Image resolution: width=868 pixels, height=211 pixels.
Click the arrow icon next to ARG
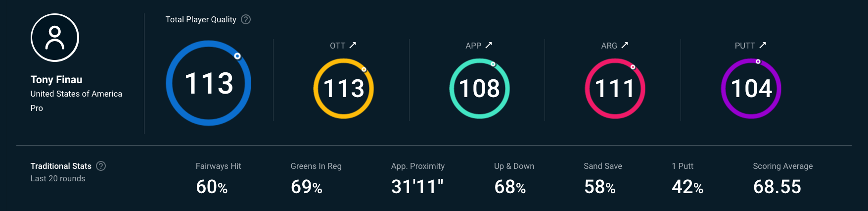tap(625, 45)
